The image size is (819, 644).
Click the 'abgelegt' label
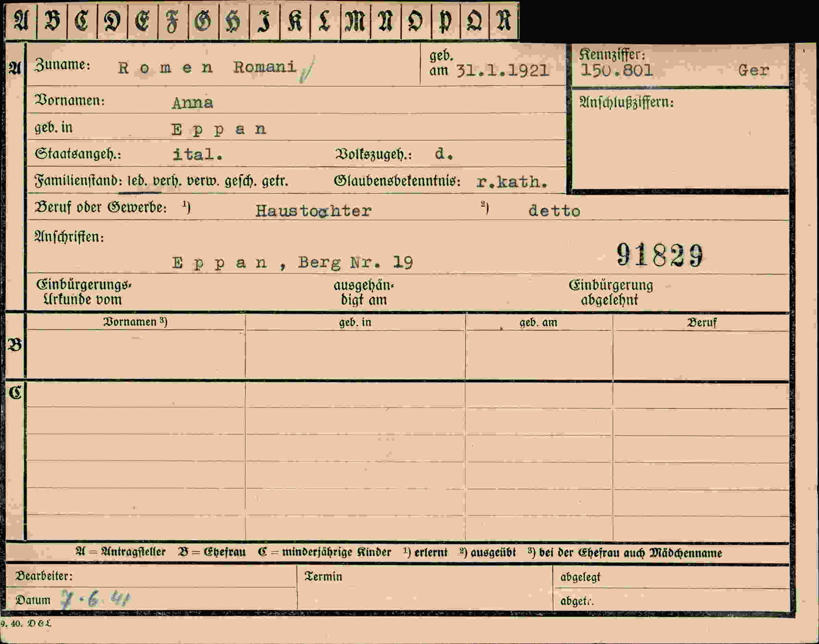click(x=580, y=577)
